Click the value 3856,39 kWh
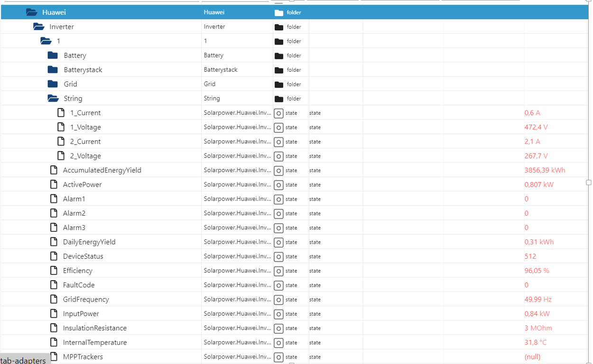This screenshot has height=364, width=593. [x=545, y=170]
